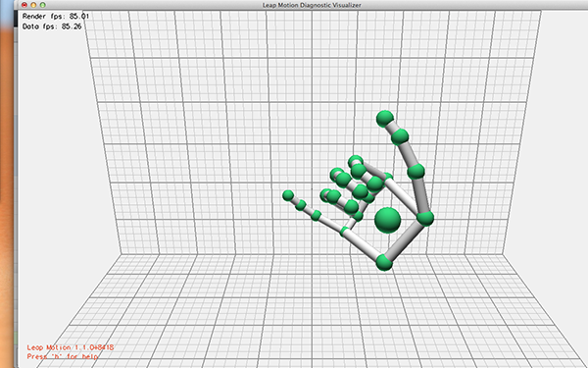Close the Diagnostic Visualizer window
Screen dimensions: 588x368
pyautogui.click(x=24, y=5)
